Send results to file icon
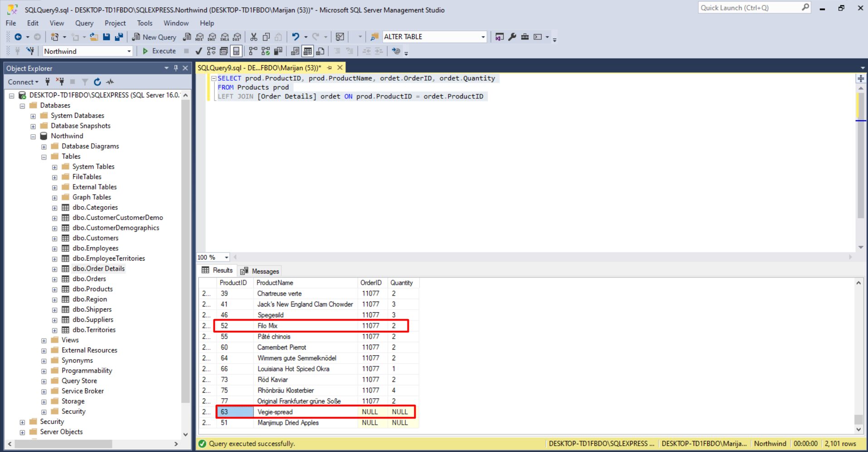Screen dimensions: 868x452 click(320, 51)
